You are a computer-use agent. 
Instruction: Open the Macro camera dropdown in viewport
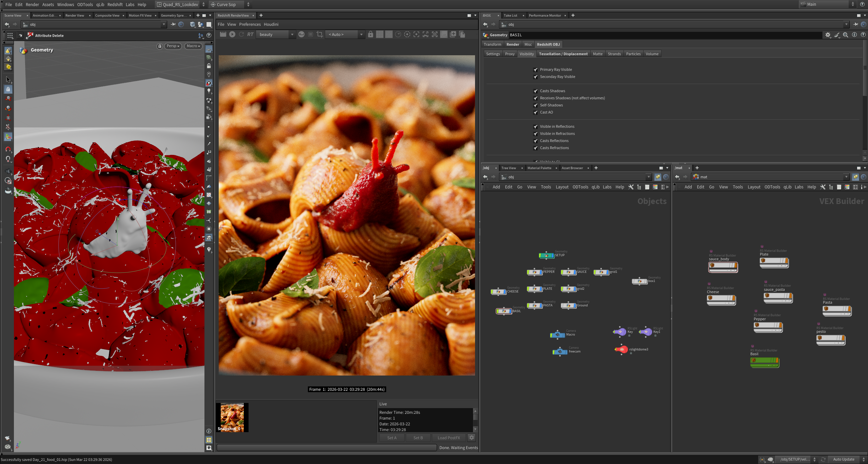point(194,46)
